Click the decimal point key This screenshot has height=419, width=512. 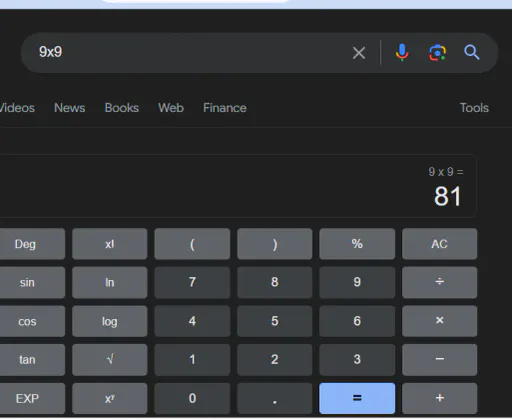[275, 398]
